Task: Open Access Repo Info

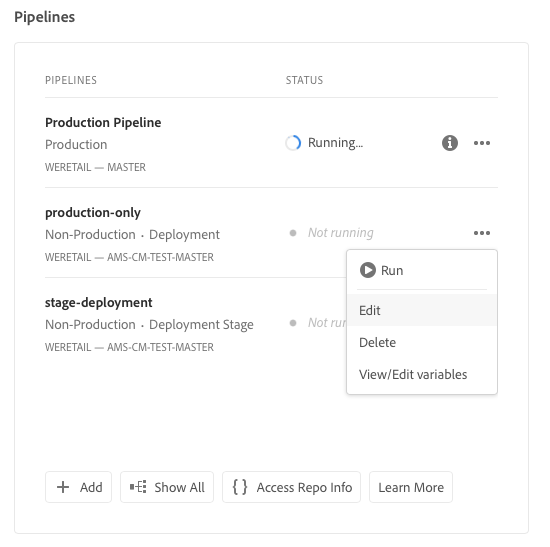Action: 291,487
